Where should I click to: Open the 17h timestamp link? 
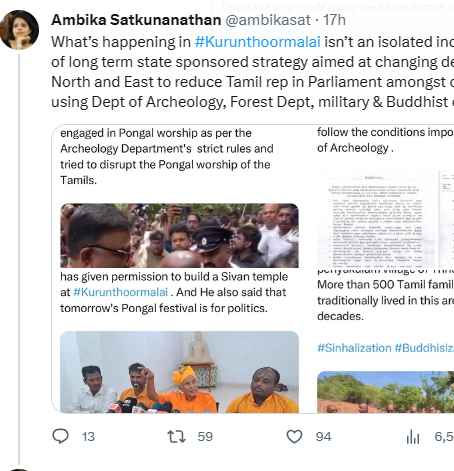coord(334,20)
